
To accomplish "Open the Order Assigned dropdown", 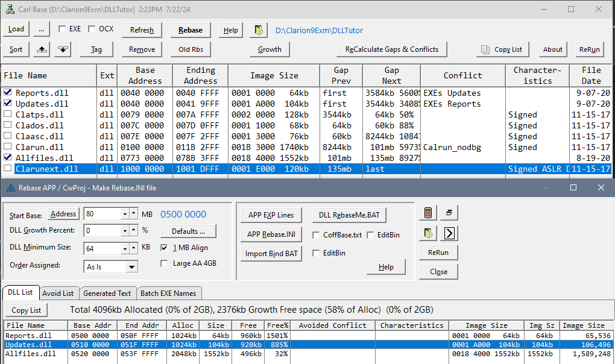I will click(131, 266).
